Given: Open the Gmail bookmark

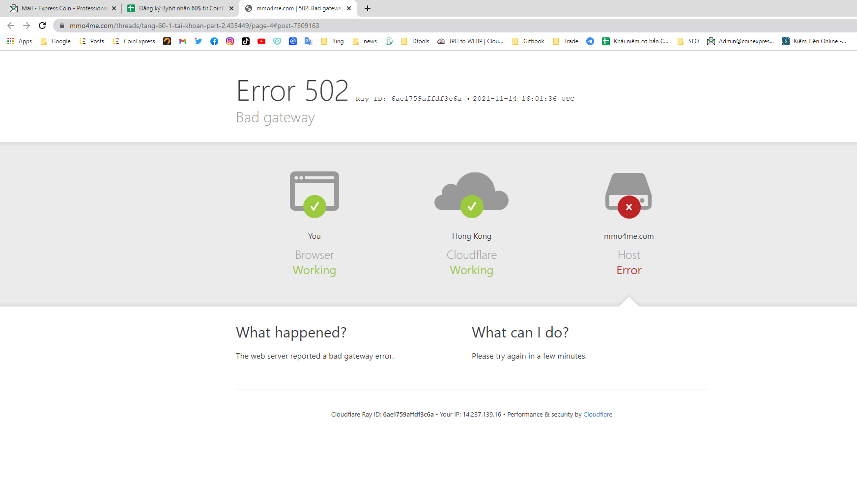Looking at the screenshot, I should (183, 41).
